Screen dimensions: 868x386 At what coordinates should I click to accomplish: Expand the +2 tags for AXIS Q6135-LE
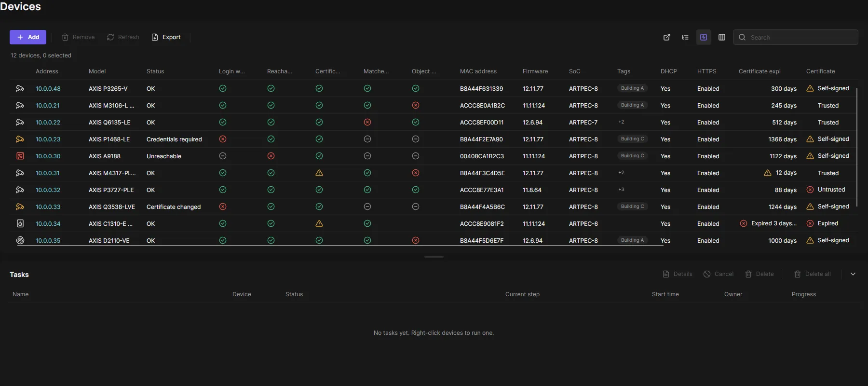click(621, 122)
